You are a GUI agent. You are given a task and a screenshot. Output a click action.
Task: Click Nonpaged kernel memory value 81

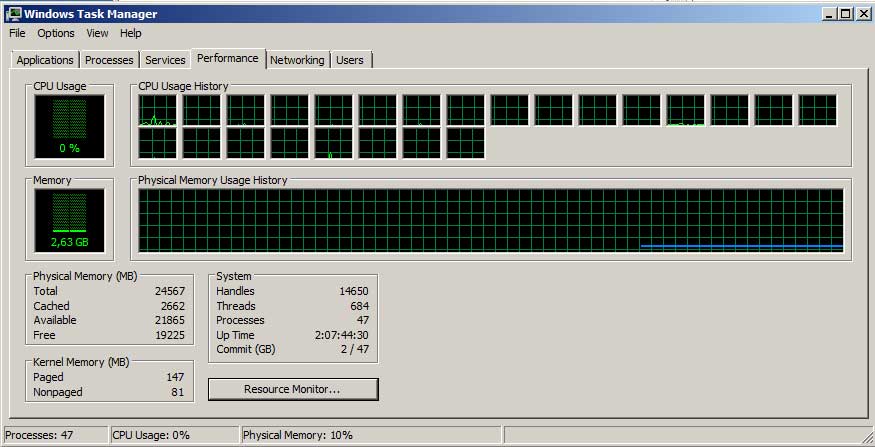click(178, 392)
